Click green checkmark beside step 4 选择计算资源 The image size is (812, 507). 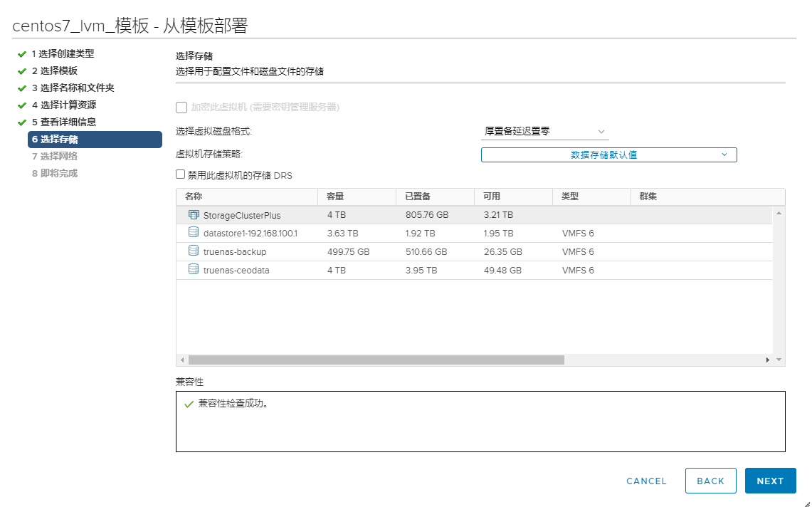[22, 105]
